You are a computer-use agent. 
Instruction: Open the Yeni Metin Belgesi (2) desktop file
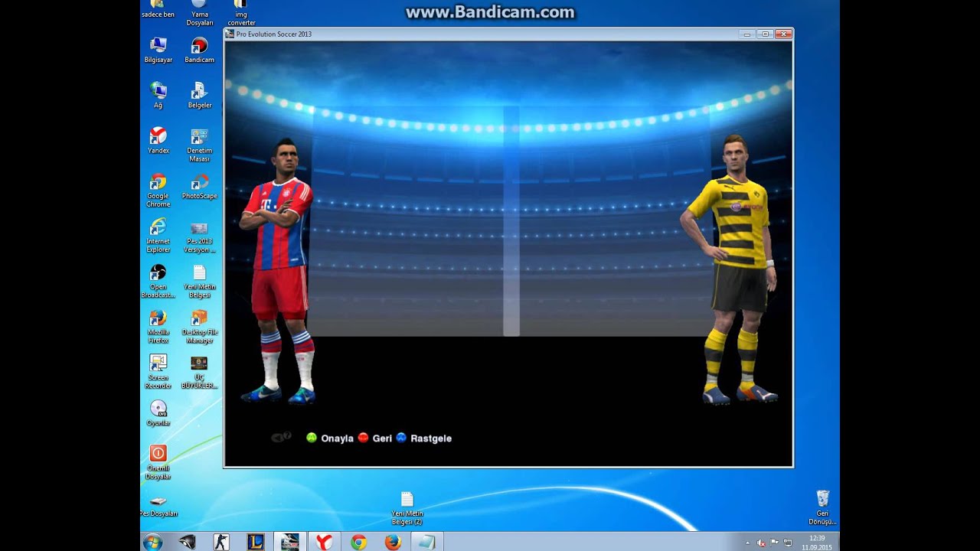tap(407, 508)
